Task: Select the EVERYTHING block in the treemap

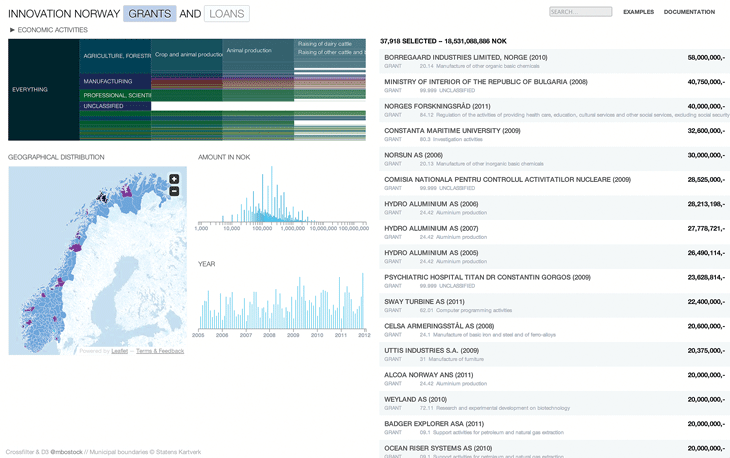Action: pyautogui.click(x=44, y=89)
